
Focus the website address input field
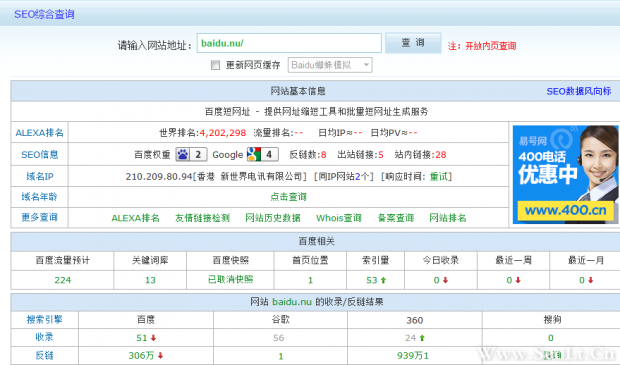pos(289,43)
